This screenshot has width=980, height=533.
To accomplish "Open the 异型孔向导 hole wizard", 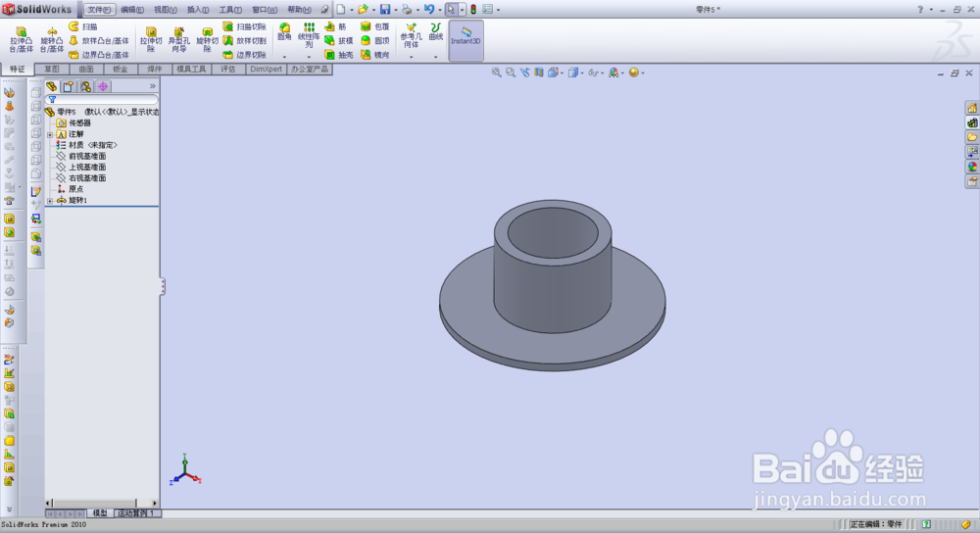I will (178, 40).
